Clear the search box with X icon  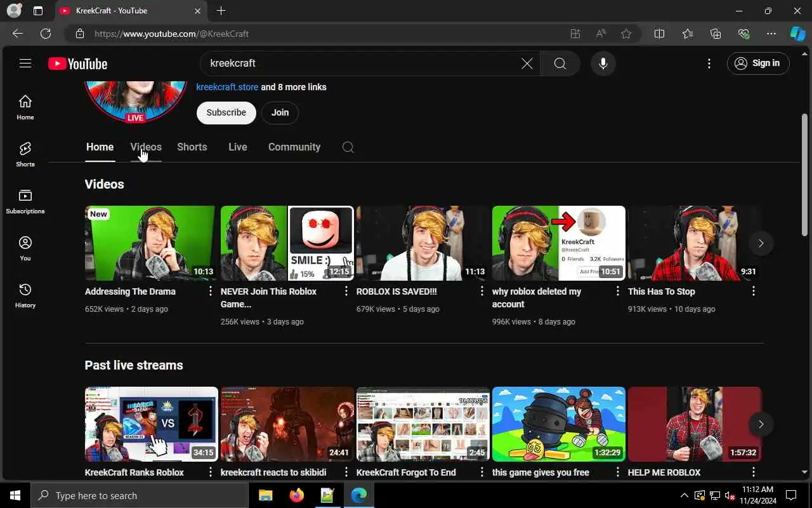click(527, 63)
